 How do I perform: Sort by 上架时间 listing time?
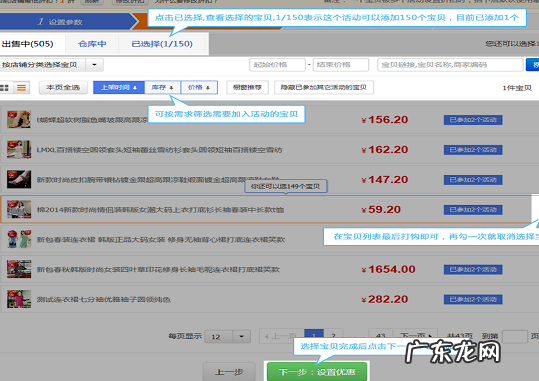tap(119, 87)
